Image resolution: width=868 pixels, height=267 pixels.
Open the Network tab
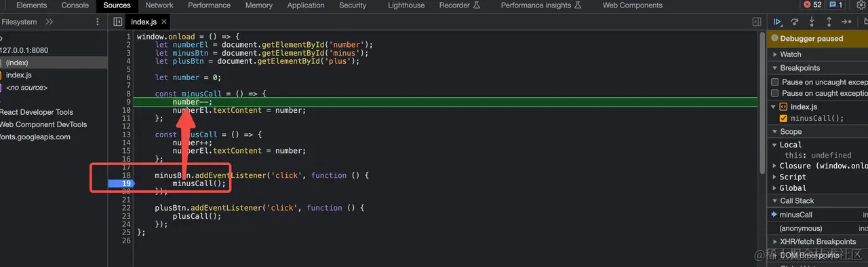pyautogui.click(x=159, y=5)
